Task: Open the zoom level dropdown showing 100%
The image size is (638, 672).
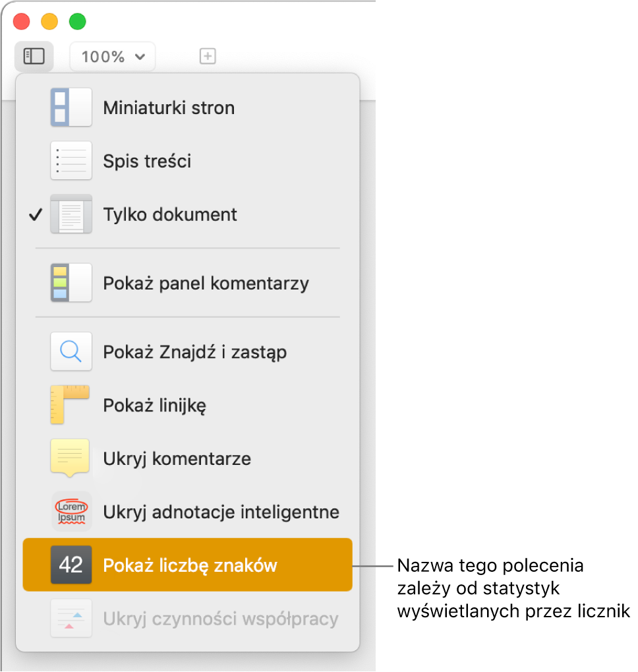Action: (x=112, y=56)
